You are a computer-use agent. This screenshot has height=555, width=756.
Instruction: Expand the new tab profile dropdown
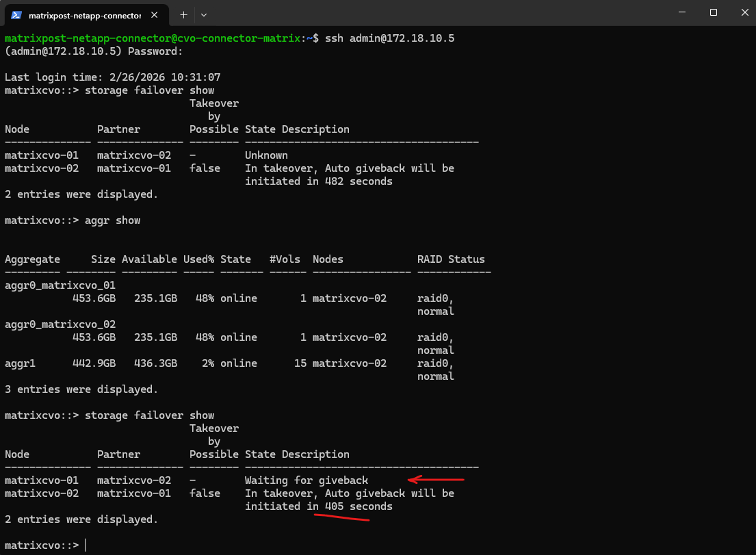pyautogui.click(x=204, y=14)
